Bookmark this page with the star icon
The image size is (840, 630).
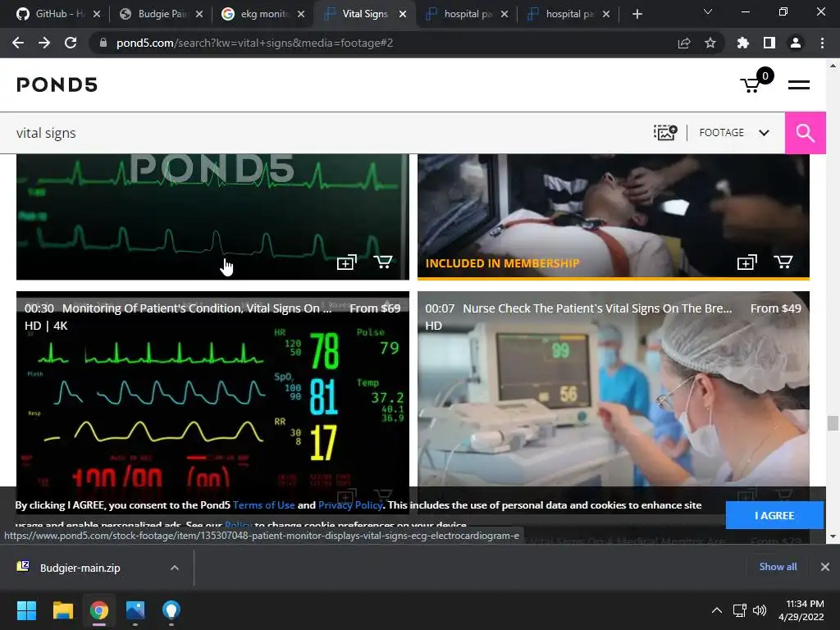[x=710, y=43]
